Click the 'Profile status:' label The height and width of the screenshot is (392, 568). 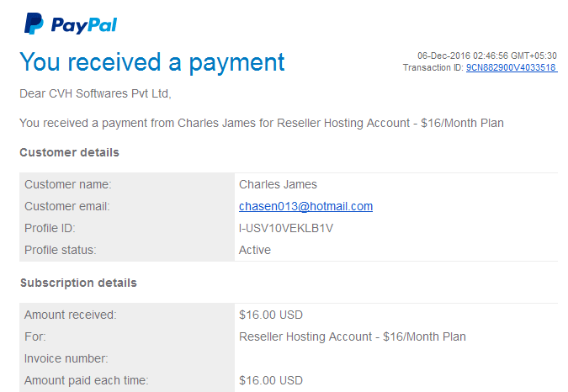coord(60,250)
